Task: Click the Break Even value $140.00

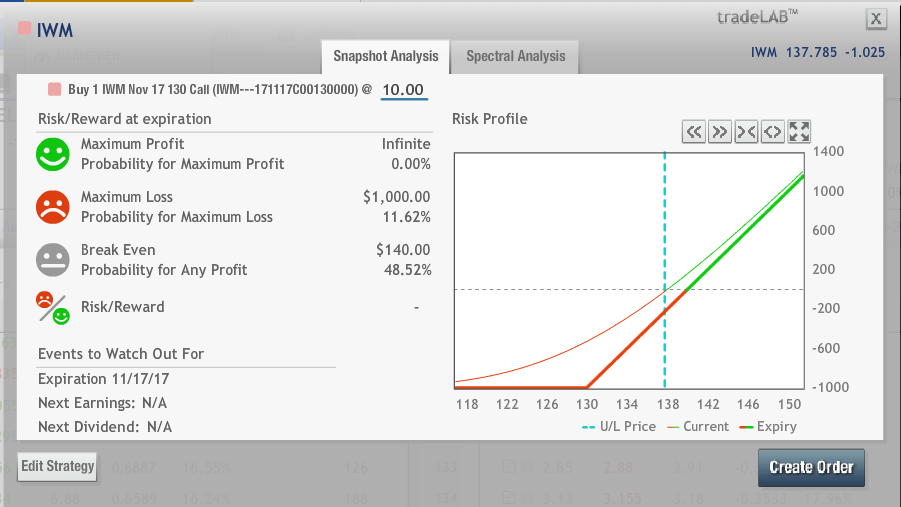Action: click(403, 250)
